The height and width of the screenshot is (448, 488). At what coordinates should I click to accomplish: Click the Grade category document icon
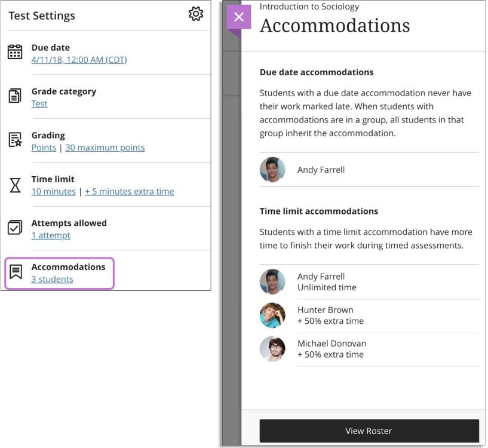15,96
